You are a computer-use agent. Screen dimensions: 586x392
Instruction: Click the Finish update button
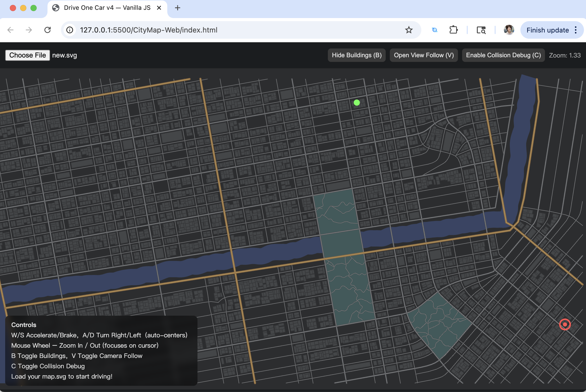548,30
